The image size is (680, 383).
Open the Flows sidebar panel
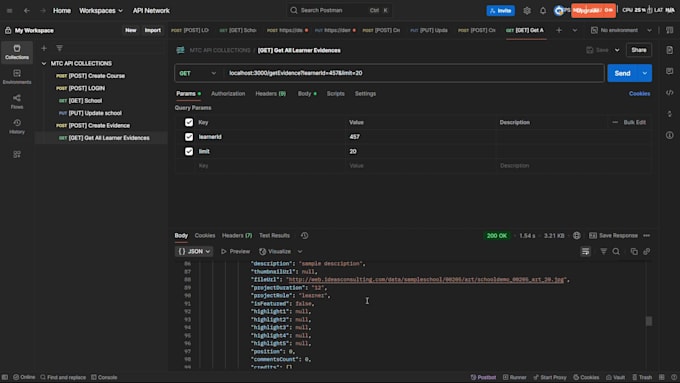(x=17, y=101)
